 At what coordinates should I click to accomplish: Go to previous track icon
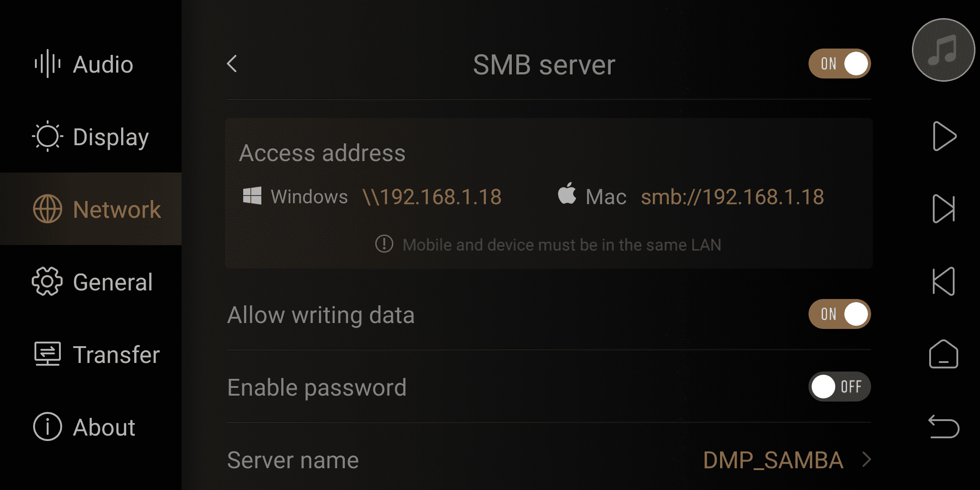point(944,281)
